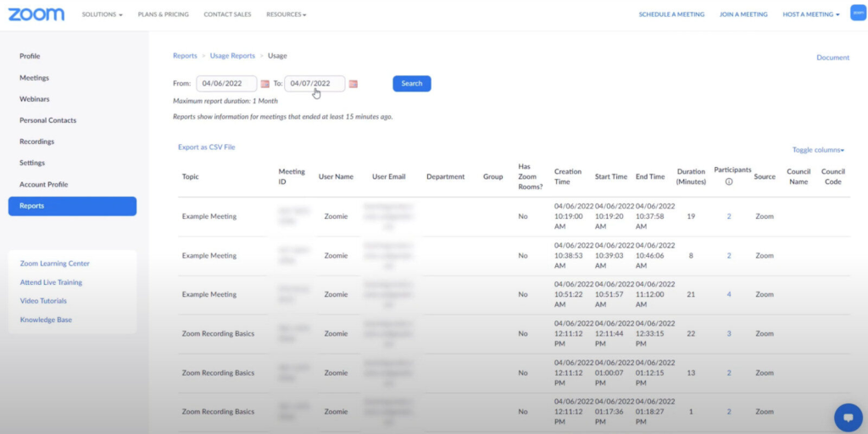Image resolution: width=868 pixels, height=434 pixels.
Task: Click the From date calendar icon
Action: pyautogui.click(x=265, y=84)
